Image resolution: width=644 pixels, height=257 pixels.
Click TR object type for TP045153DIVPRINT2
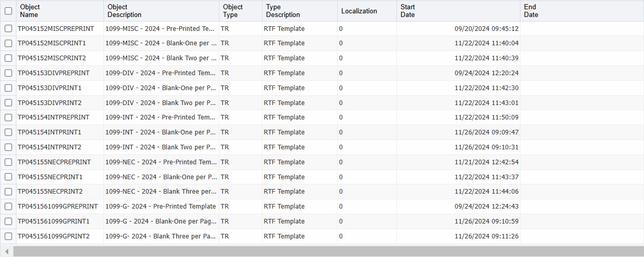click(225, 103)
